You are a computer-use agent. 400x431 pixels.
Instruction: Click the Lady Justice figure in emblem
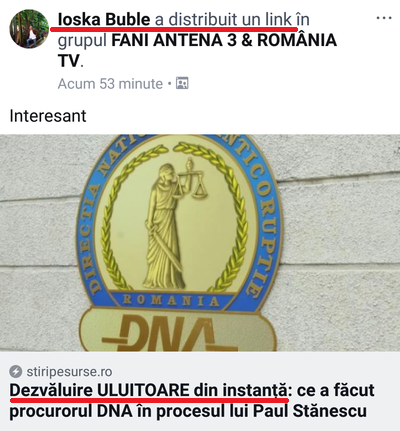pyautogui.click(x=164, y=227)
